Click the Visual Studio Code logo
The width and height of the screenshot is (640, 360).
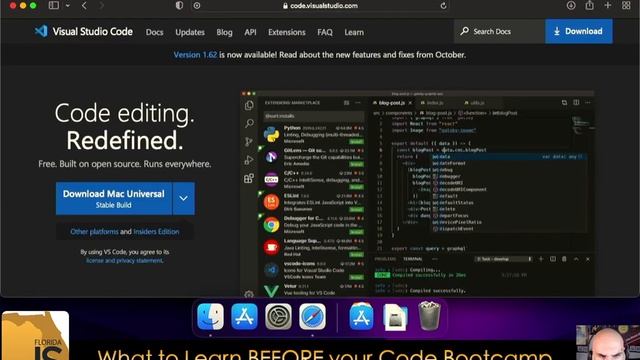[84, 31]
